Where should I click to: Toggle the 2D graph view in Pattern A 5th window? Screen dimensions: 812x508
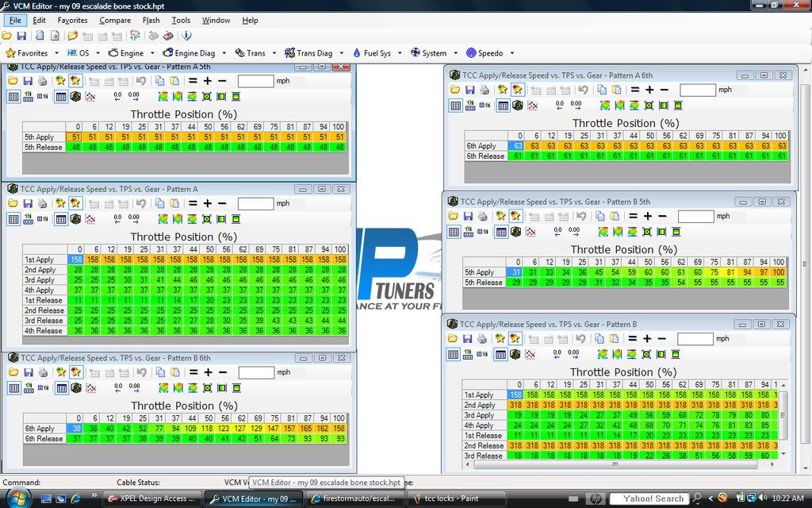90,96
